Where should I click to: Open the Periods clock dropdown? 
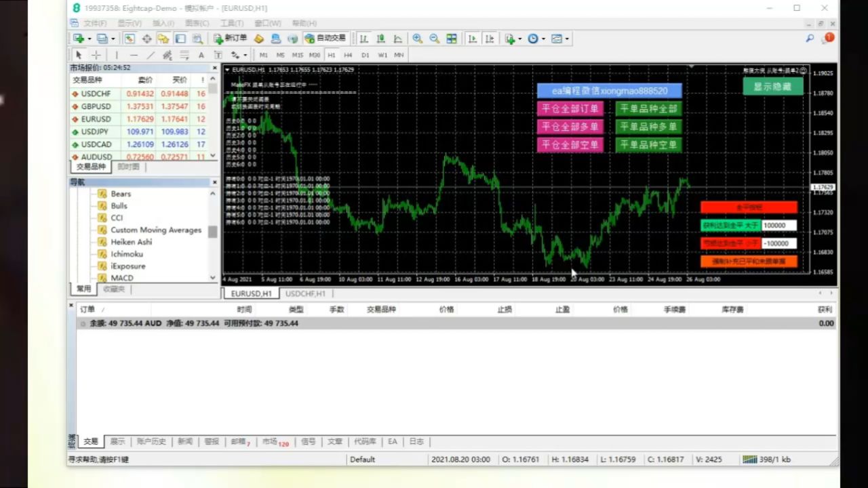(536, 39)
